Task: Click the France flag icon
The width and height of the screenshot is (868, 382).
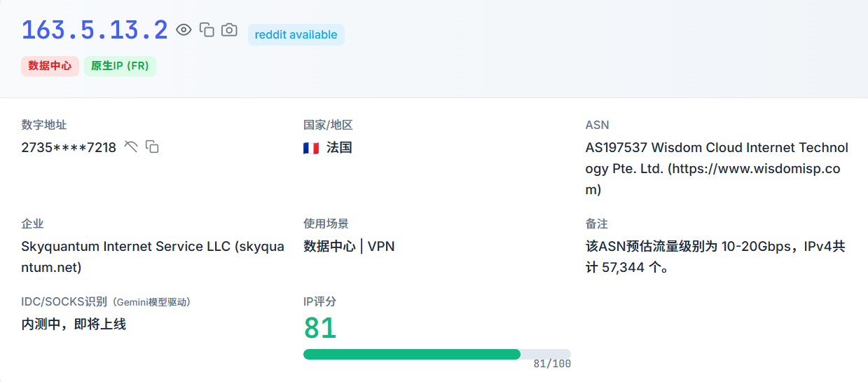Action: pos(311,148)
